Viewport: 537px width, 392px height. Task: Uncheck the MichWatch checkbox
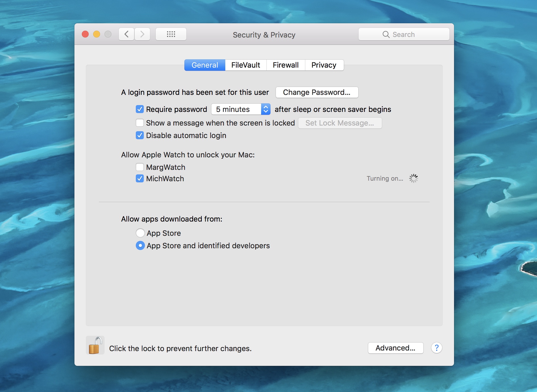pos(140,179)
